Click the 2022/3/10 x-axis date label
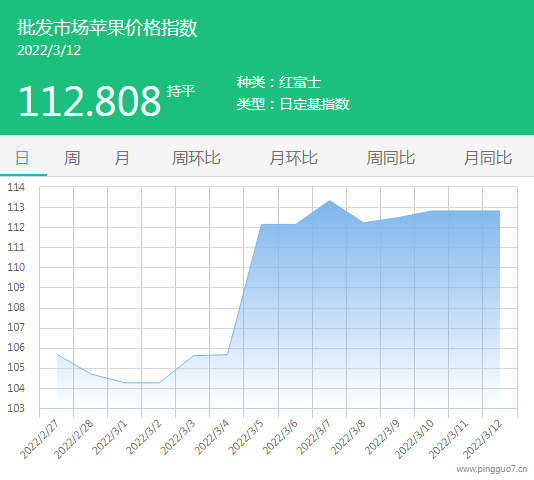Image resolution: width=534 pixels, height=480 pixels. coord(414,439)
